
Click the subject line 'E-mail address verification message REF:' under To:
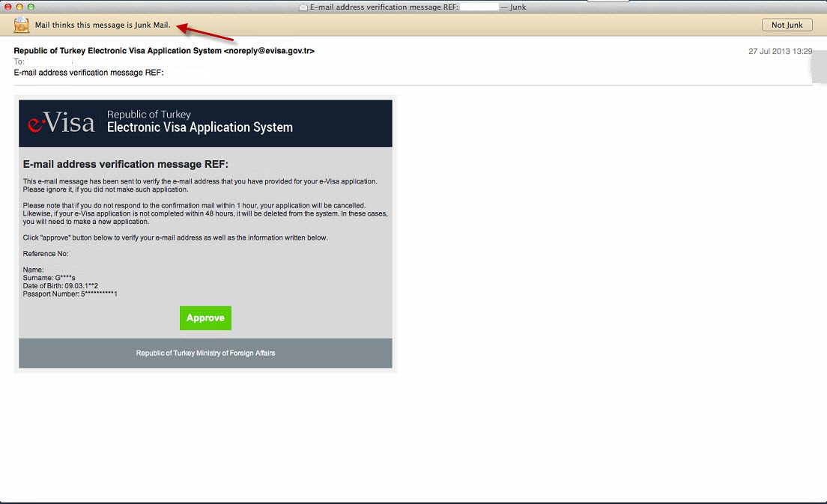[88, 72]
